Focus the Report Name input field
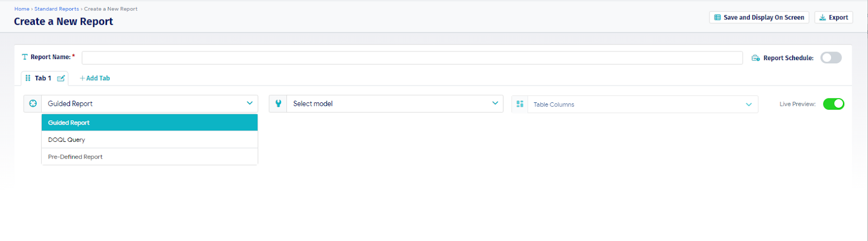 [412, 57]
